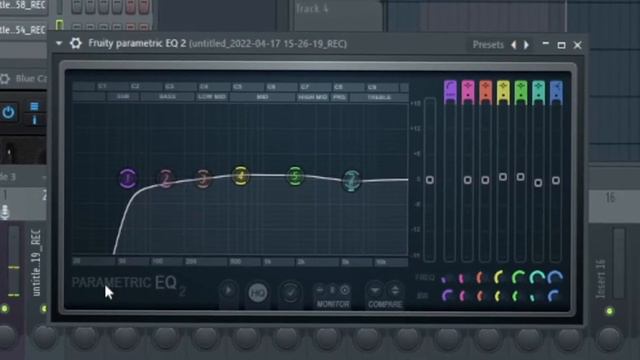Click the blue band 7 level slider handle
The height and width of the screenshot is (360, 640).
pos(556,180)
